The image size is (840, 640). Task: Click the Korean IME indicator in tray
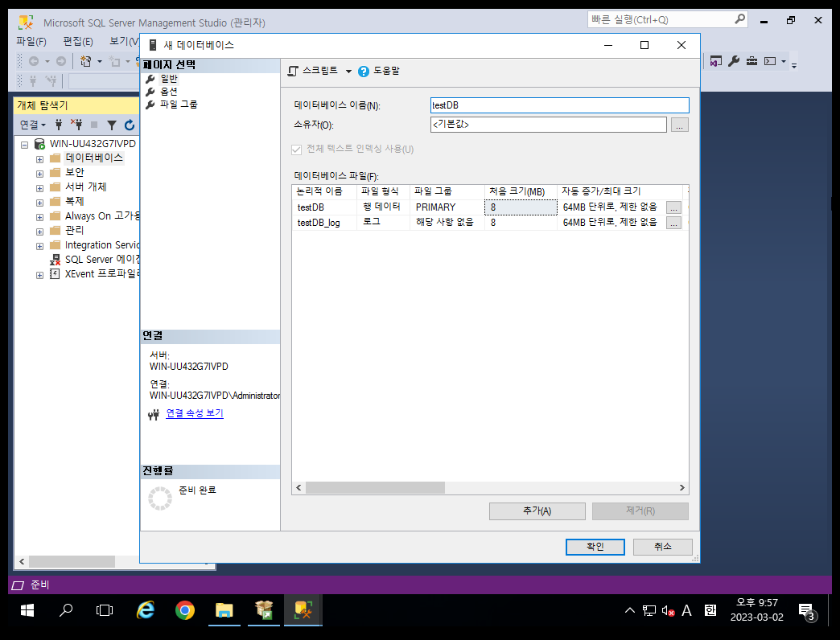[x=710, y=610]
